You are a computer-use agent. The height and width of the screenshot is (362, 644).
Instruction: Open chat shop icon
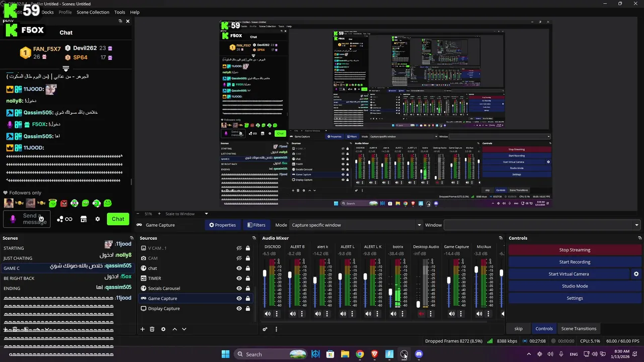click(84, 219)
